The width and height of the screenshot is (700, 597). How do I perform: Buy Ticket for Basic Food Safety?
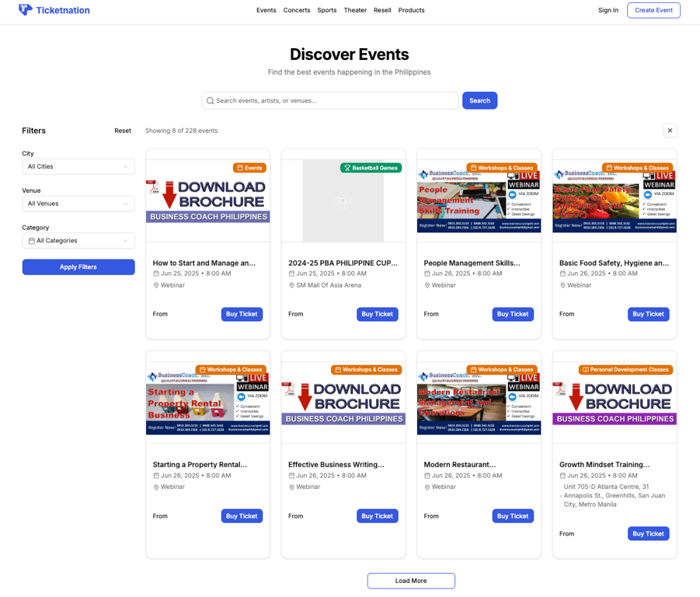point(648,314)
